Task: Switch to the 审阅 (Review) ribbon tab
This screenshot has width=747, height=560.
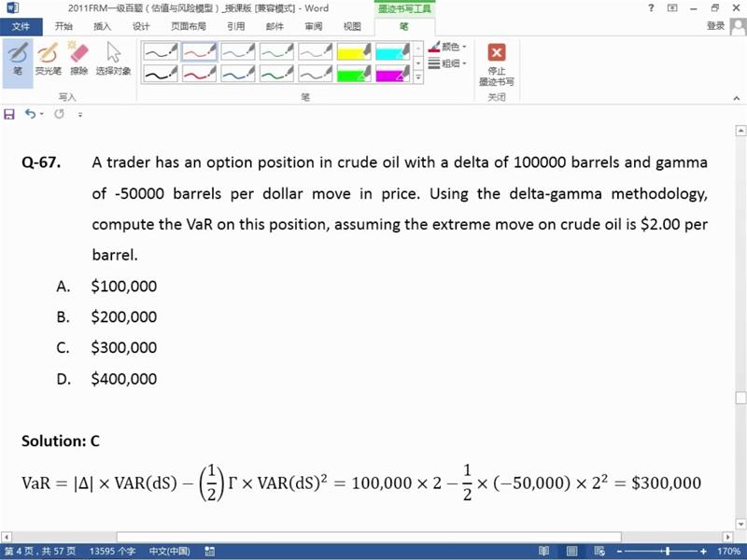Action: point(313,26)
